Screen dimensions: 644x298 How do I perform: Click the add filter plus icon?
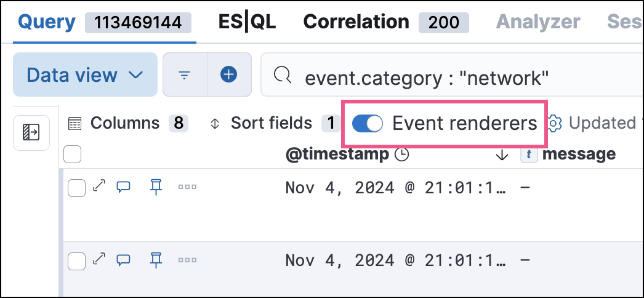(229, 75)
